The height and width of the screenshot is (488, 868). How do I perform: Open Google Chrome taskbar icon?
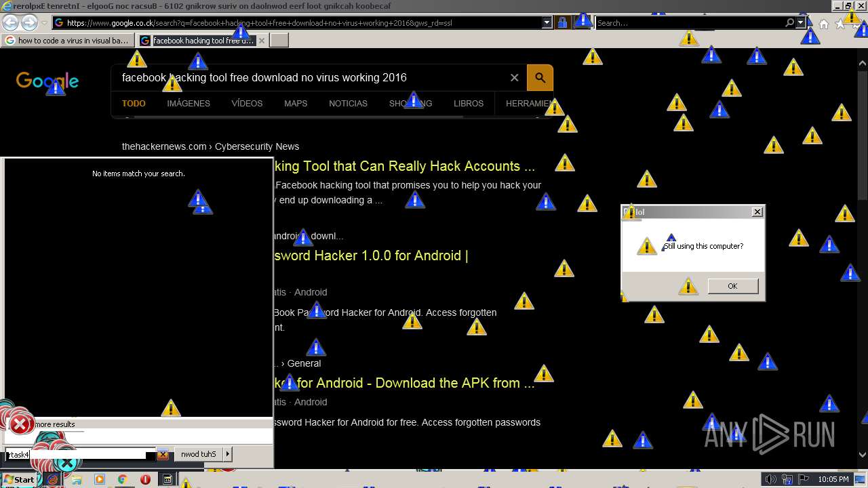pyautogui.click(x=122, y=479)
